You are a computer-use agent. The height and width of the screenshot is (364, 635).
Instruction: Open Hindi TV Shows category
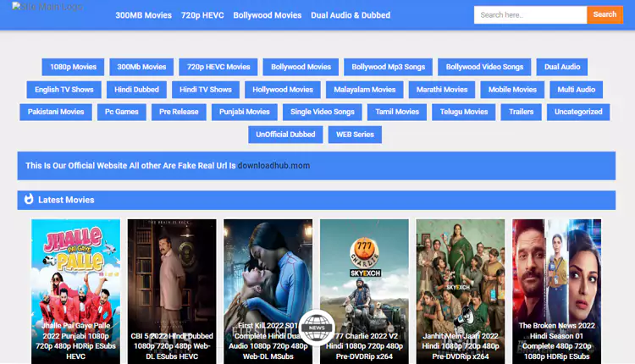pos(206,90)
